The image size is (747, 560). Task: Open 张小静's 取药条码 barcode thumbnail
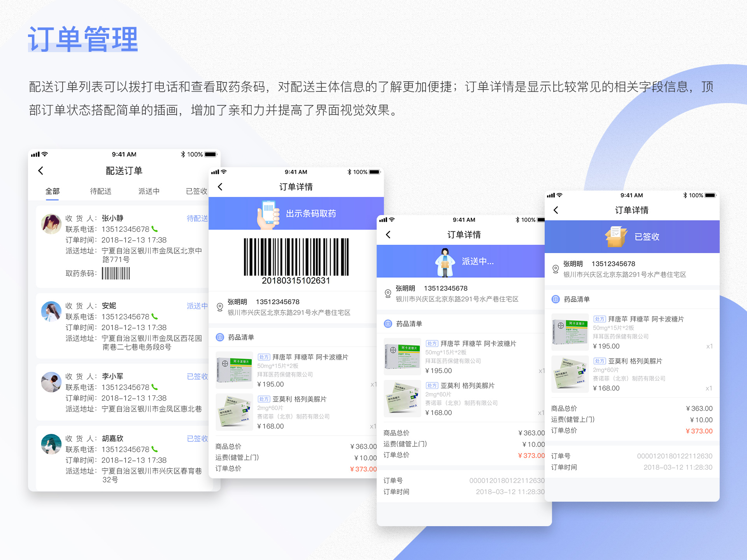click(116, 273)
